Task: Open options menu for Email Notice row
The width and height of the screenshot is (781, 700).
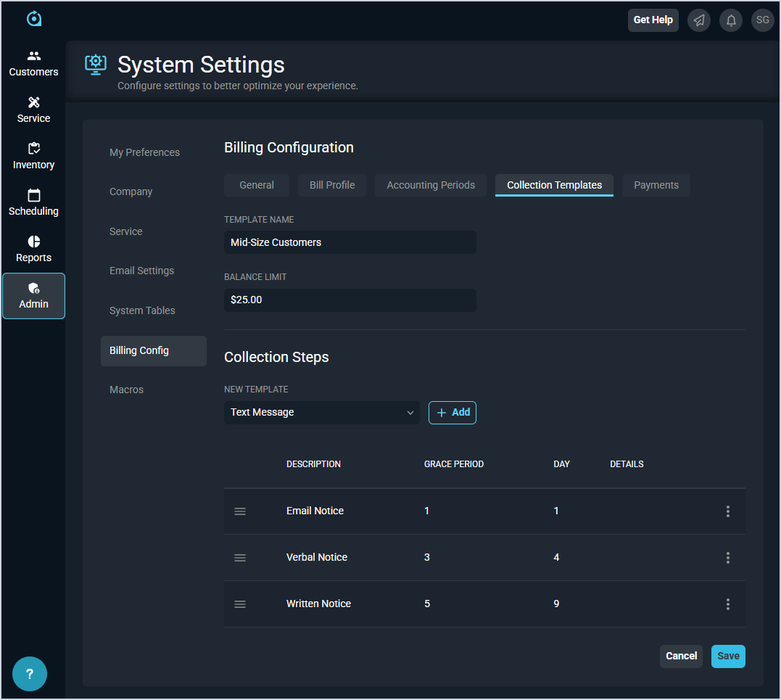Action: point(727,511)
